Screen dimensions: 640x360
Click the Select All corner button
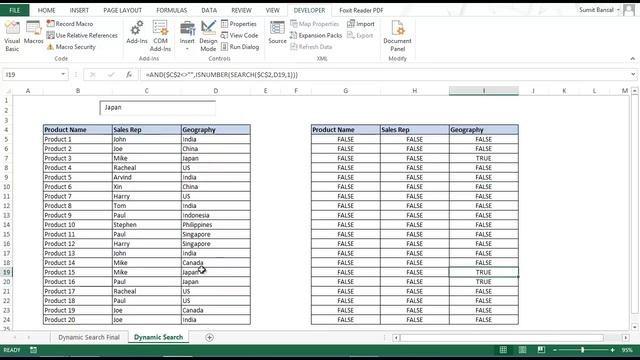tap(7, 91)
